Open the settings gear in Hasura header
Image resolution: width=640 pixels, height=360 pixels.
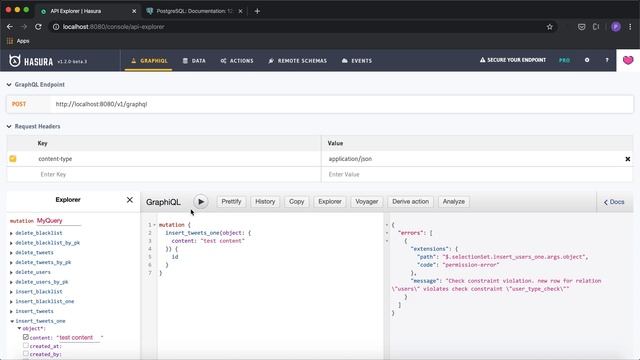point(587,60)
